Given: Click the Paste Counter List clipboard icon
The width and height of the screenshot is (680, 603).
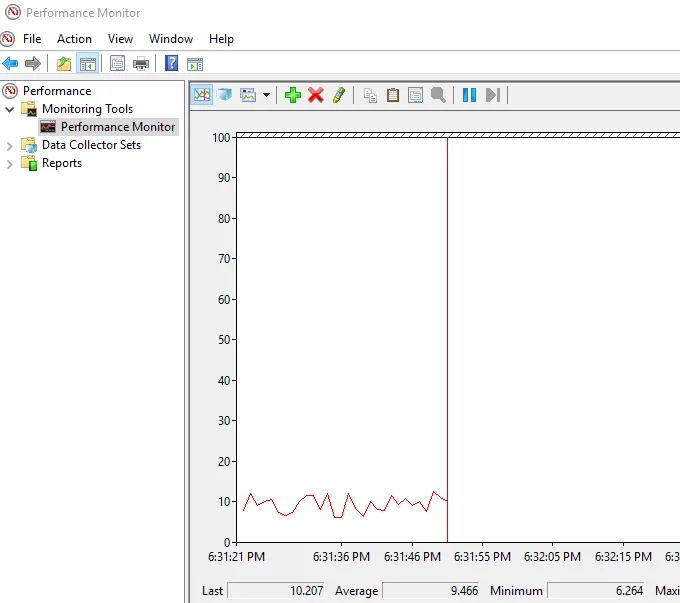Looking at the screenshot, I should 392,95.
